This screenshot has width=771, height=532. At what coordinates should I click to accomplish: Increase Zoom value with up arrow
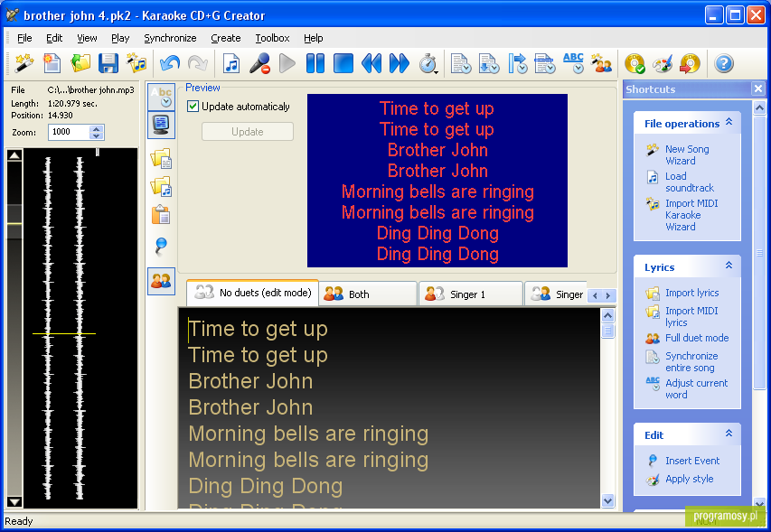click(97, 128)
